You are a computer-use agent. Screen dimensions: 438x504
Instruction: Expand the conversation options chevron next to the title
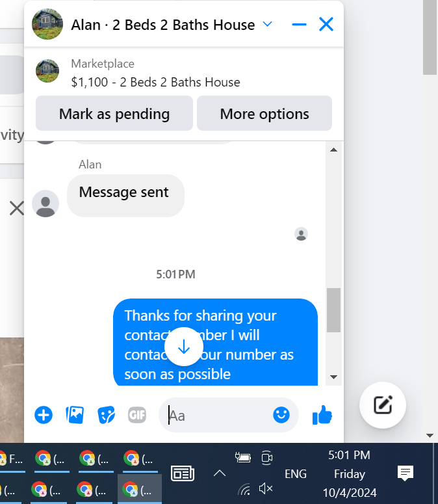(267, 24)
